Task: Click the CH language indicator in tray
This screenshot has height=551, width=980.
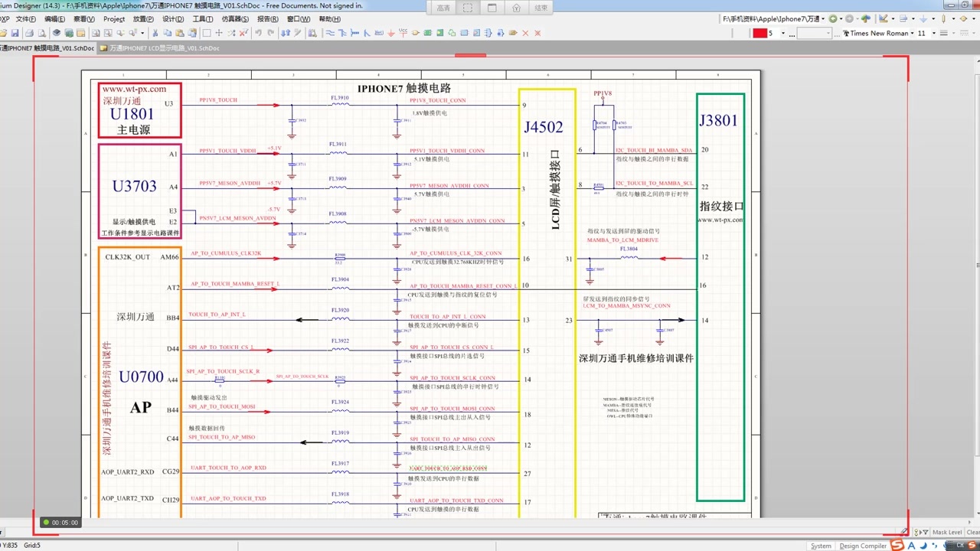Action: pyautogui.click(x=959, y=545)
